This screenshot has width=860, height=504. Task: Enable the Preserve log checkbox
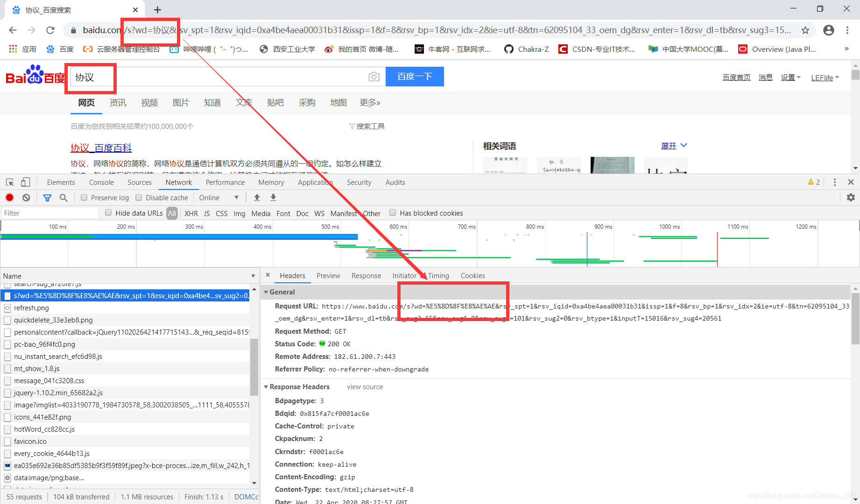[84, 198]
